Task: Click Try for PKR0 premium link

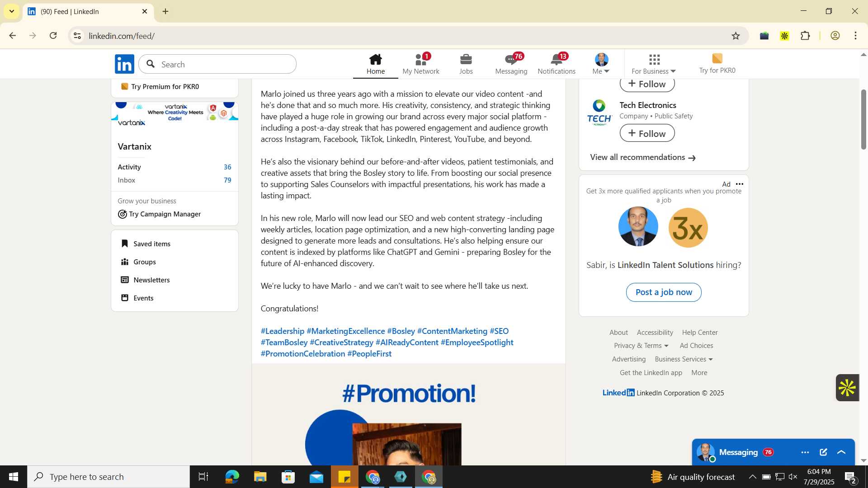Action: click(x=717, y=64)
